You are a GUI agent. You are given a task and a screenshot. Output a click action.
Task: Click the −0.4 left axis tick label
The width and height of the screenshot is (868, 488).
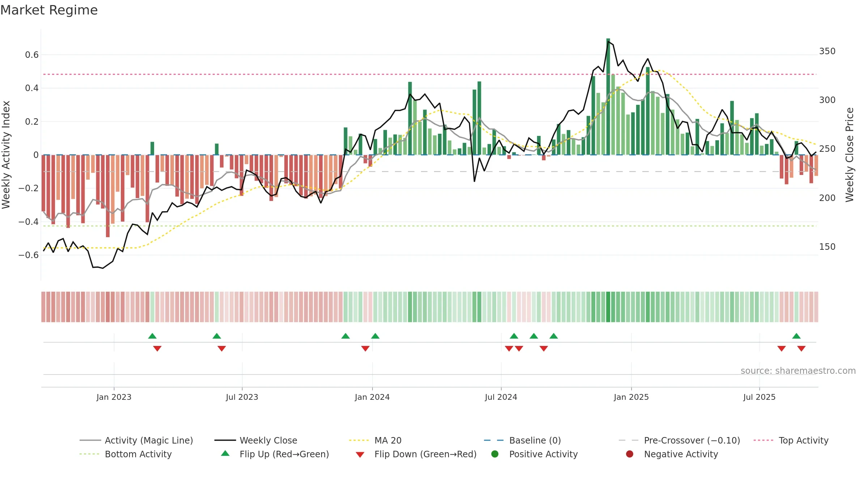(x=29, y=222)
